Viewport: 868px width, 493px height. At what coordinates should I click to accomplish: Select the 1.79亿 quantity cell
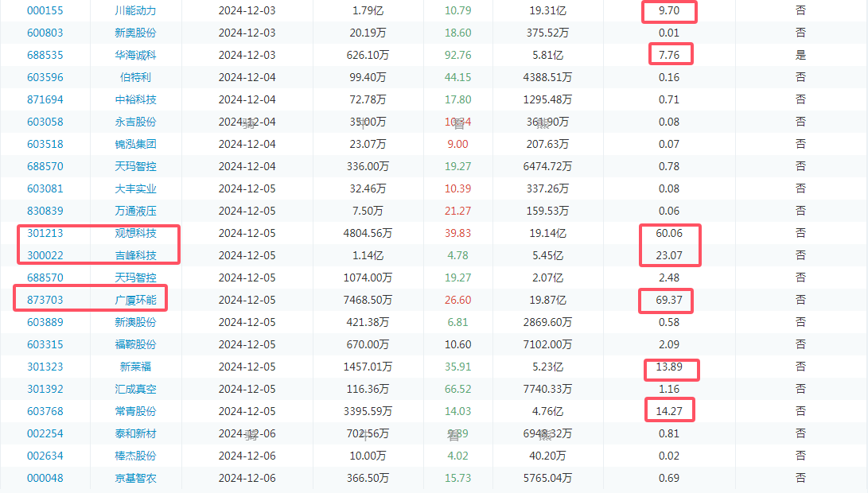pos(368,10)
